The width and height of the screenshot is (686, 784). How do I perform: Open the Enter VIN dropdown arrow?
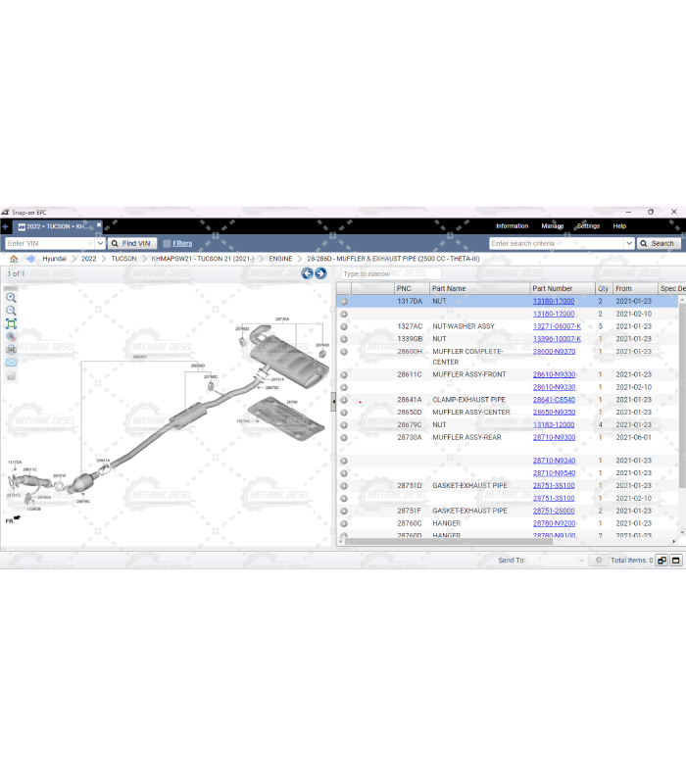click(100, 243)
